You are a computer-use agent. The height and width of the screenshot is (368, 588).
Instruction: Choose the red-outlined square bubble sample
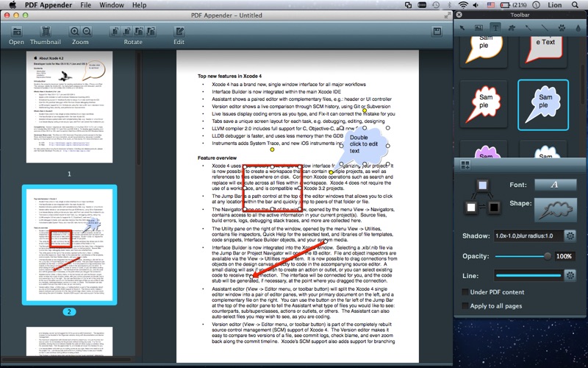(x=543, y=50)
